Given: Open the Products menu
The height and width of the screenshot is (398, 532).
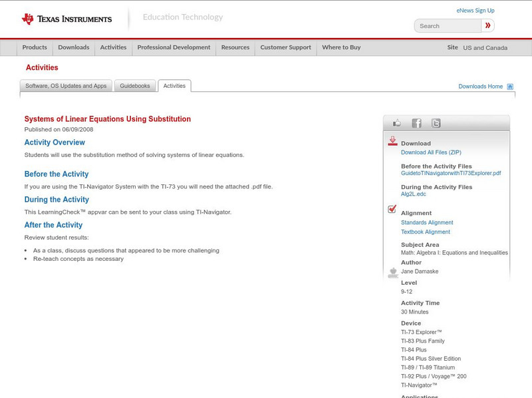Looking at the screenshot, I should (35, 47).
